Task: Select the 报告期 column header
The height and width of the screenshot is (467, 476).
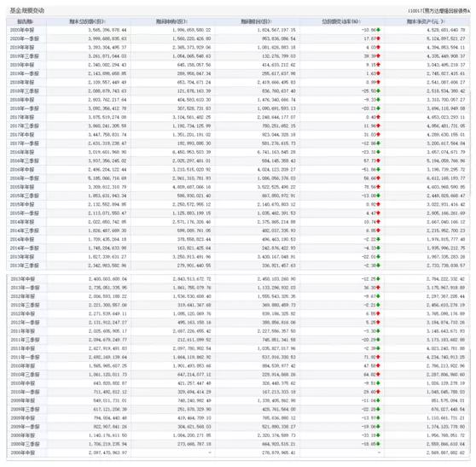Action: pyautogui.click(x=25, y=21)
